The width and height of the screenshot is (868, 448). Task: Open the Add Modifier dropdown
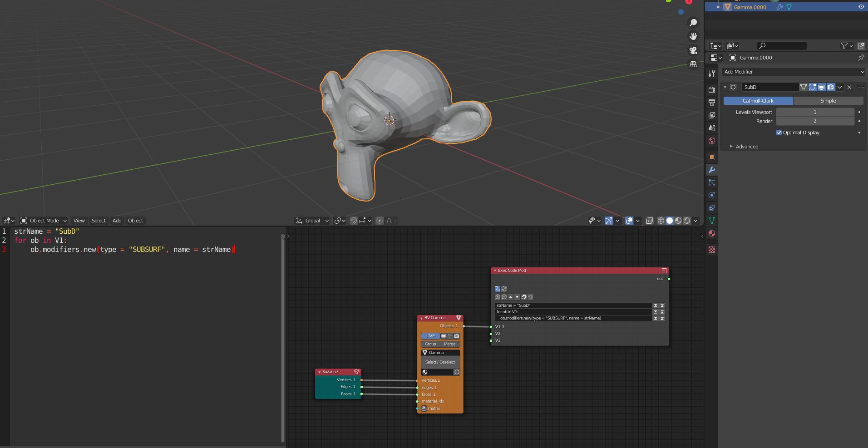click(x=794, y=72)
